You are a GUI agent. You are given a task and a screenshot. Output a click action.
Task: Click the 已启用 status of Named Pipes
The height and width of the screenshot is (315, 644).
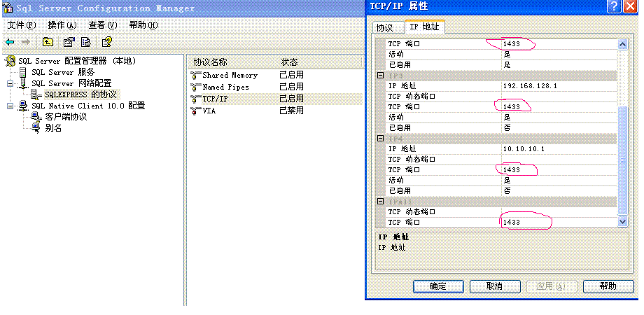(x=291, y=87)
